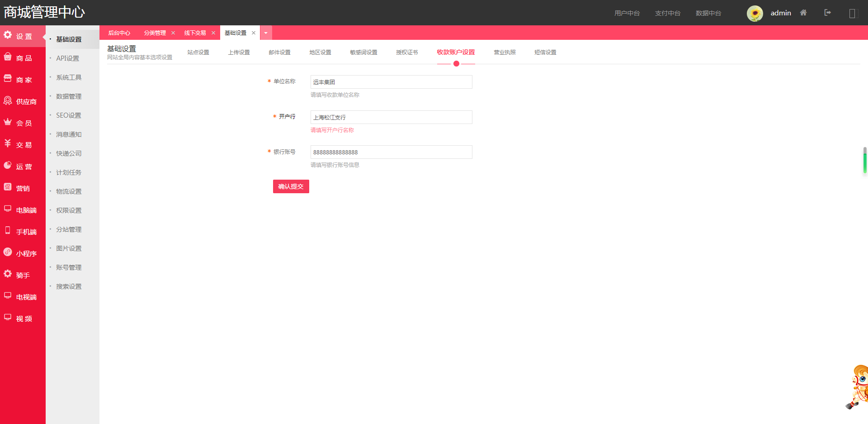The height and width of the screenshot is (424, 868).
Task: Open the 邮件设置 sub-tab
Action: click(280, 52)
